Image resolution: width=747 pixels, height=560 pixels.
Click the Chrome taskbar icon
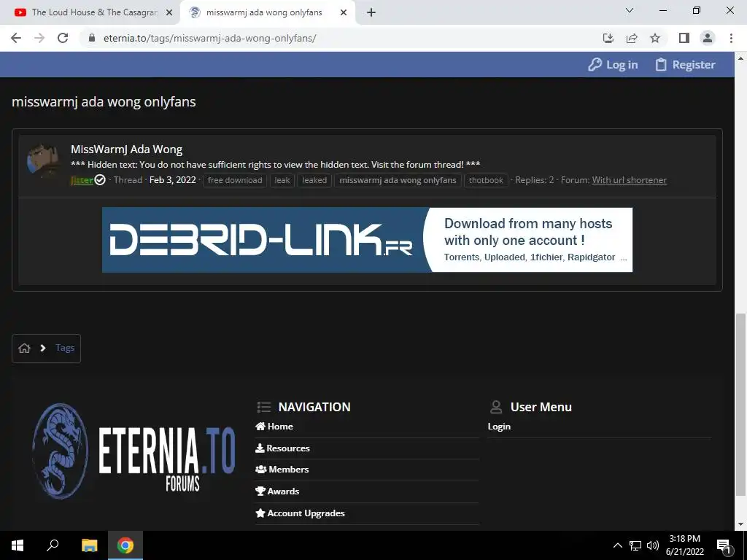pos(125,545)
